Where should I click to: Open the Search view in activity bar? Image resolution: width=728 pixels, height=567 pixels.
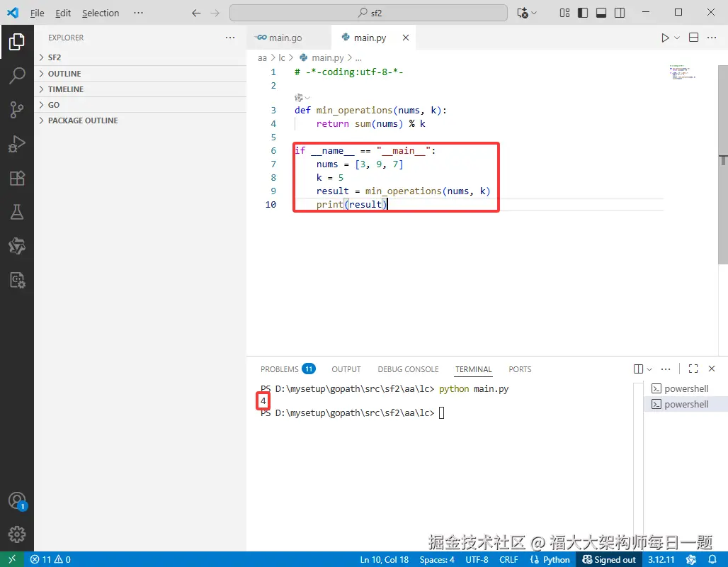17,76
